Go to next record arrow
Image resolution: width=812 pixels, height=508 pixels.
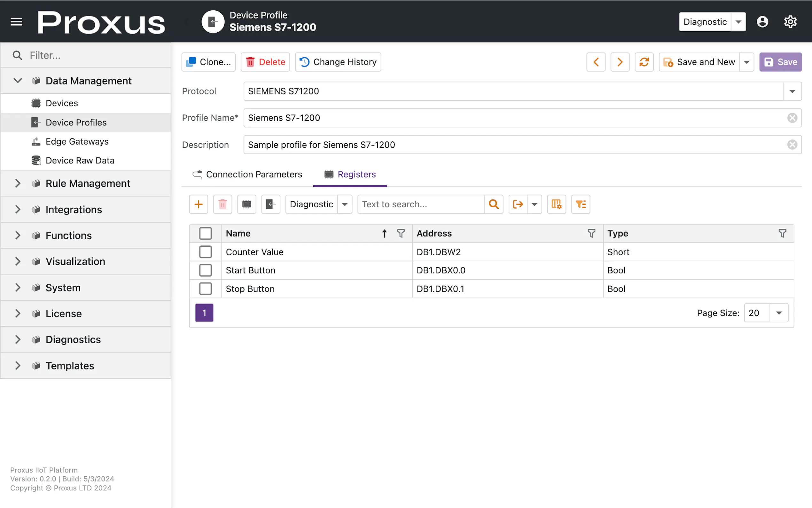pos(620,62)
